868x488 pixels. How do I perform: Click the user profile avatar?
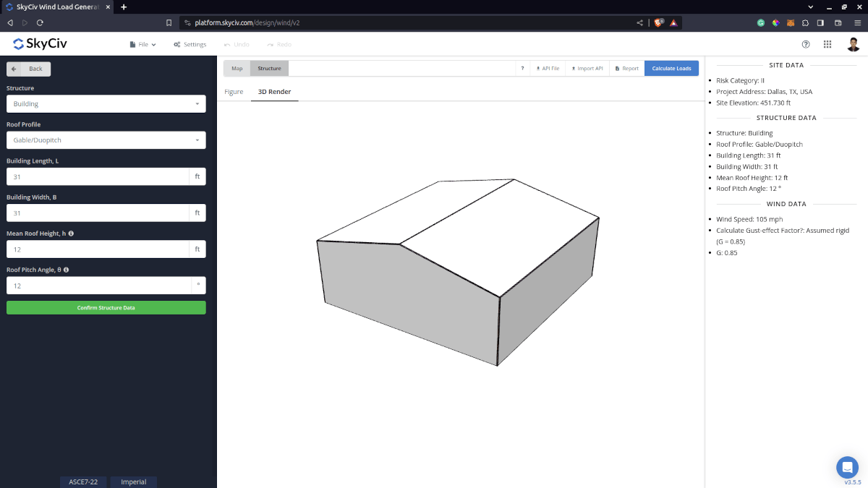pyautogui.click(x=853, y=44)
